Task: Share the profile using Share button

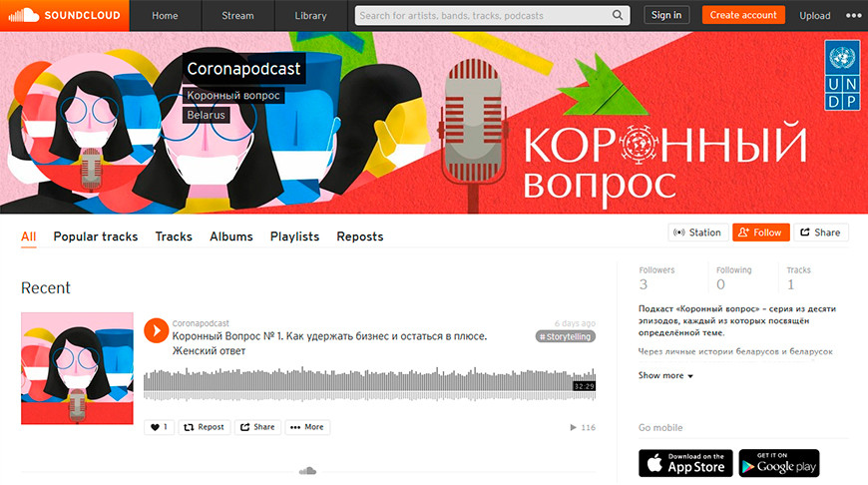Action: click(821, 233)
